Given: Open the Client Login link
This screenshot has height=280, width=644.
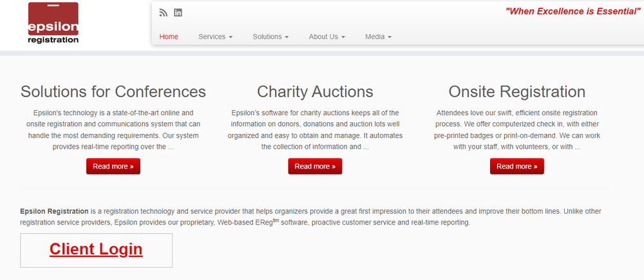Looking at the screenshot, I should [96, 249].
